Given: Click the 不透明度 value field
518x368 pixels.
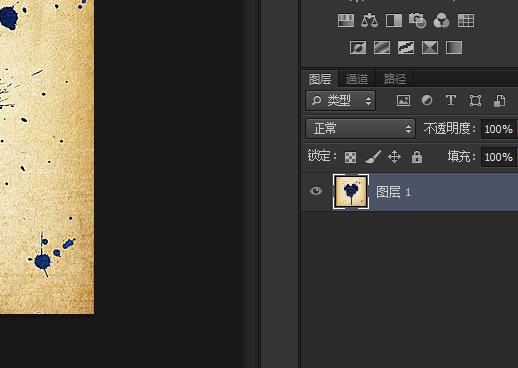Looking at the screenshot, I should pos(499,129).
